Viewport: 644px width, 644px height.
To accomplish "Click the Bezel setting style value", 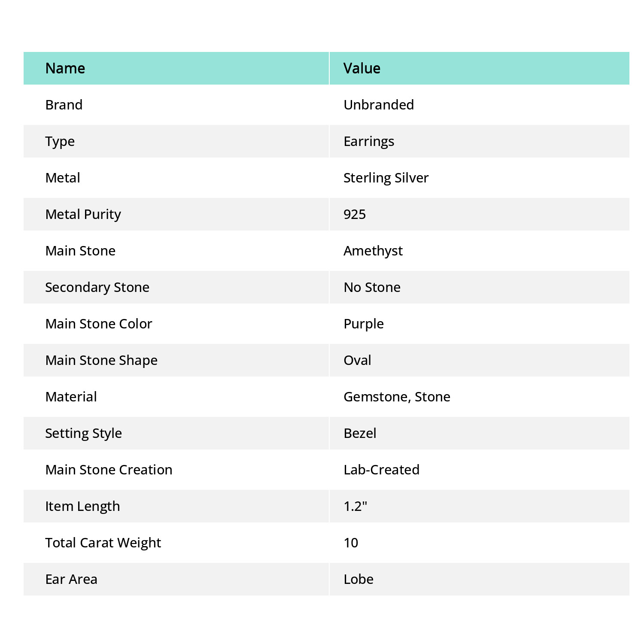I will tap(360, 433).
